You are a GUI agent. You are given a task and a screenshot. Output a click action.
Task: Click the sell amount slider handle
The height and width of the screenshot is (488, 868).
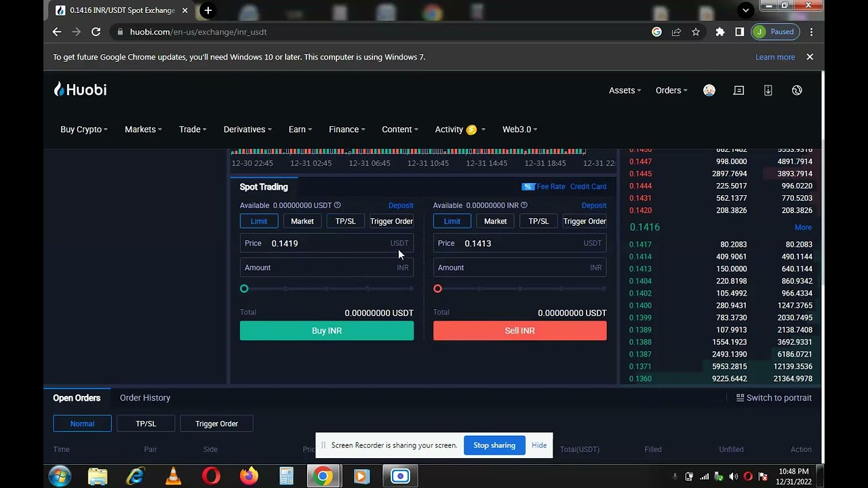click(437, 289)
